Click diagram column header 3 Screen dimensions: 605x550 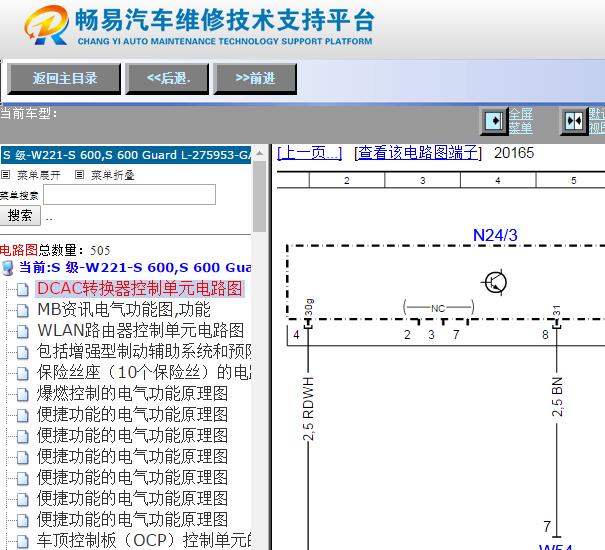click(422, 180)
